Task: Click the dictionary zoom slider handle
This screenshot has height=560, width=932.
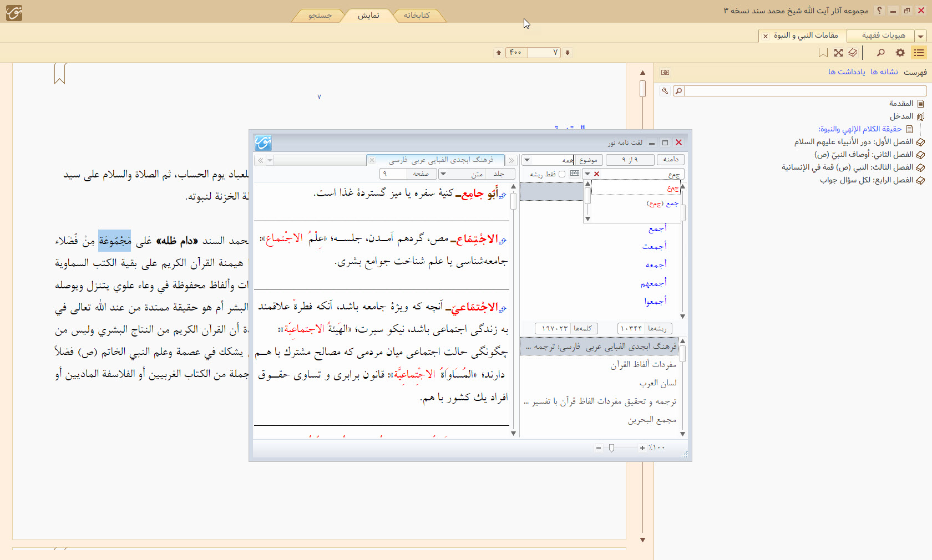Action: (611, 448)
